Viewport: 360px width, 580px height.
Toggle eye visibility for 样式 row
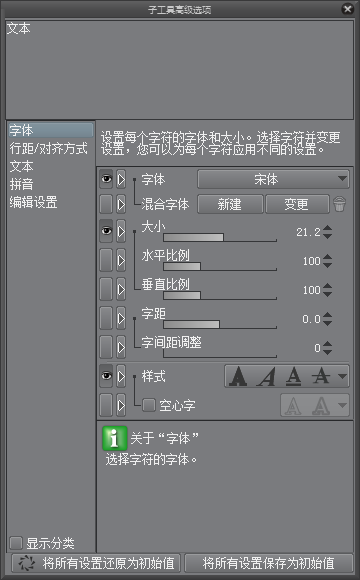pyautogui.click(x=106, y=376)
